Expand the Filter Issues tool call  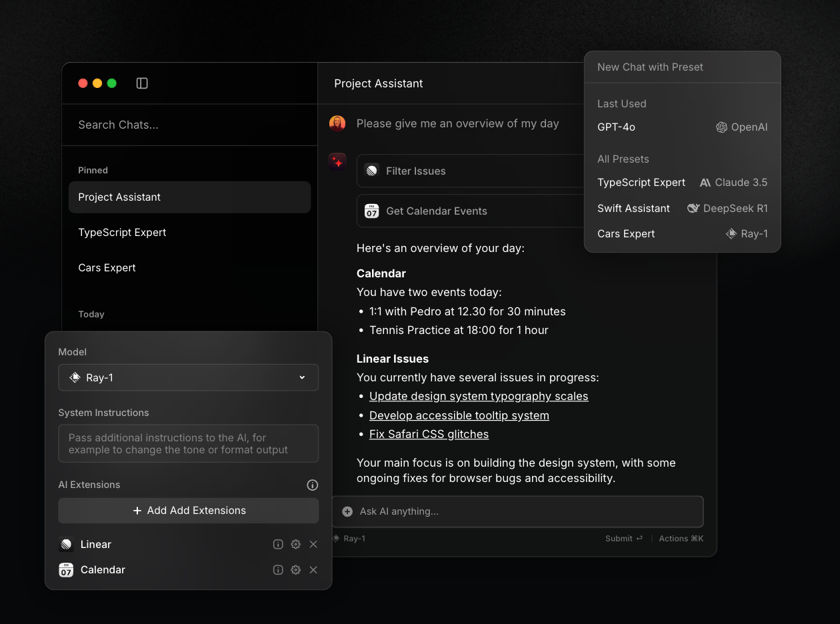pyautogui.click(x=470, y=171)
